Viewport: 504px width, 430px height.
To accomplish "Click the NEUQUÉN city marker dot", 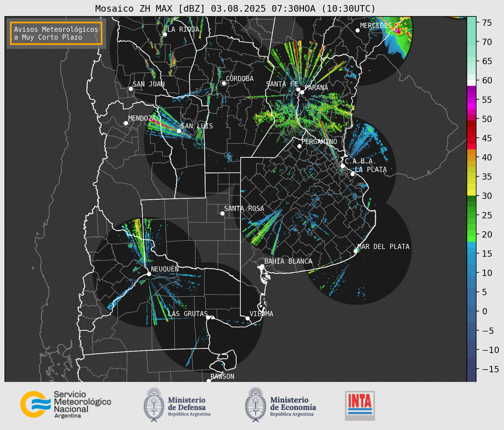I will pyautogui.click(x=149, y=274).
